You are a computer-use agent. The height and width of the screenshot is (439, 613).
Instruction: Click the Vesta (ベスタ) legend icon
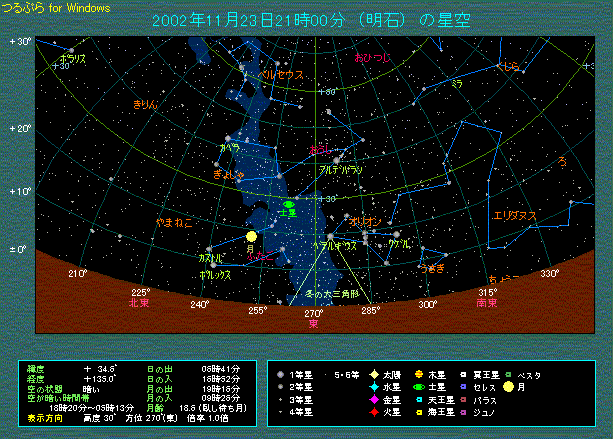(510, 375)
